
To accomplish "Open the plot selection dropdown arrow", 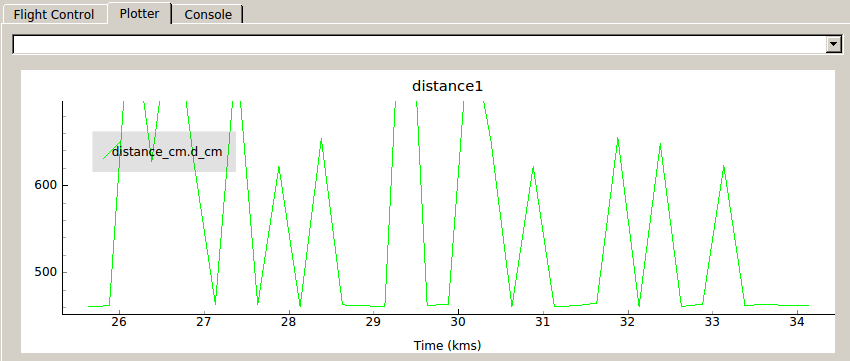I will click(x=833, y=44).
